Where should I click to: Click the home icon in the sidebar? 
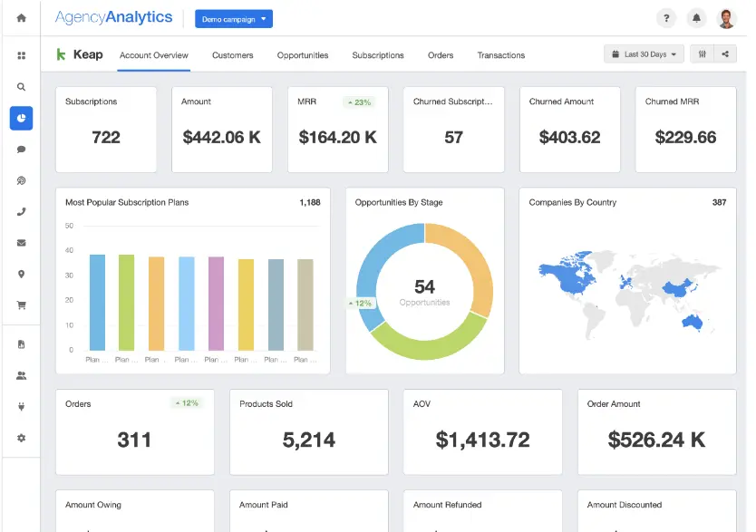21,18
